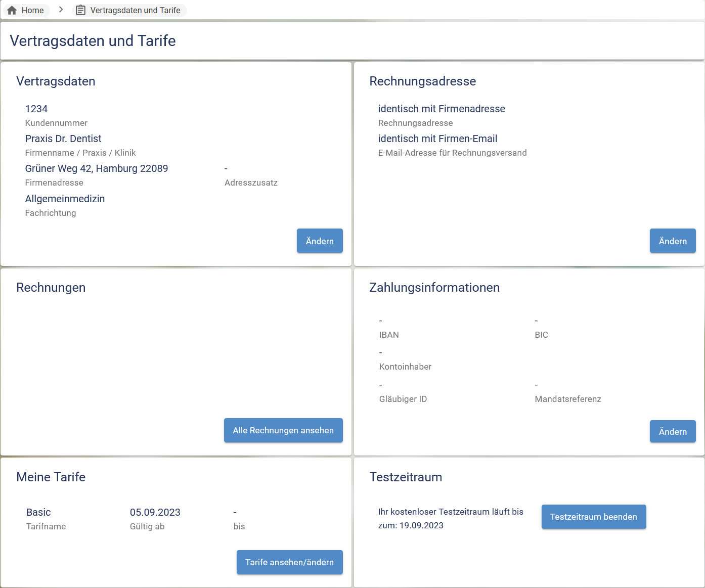End trial via Testzeitraum beenden button

click(x=593, y=517)
